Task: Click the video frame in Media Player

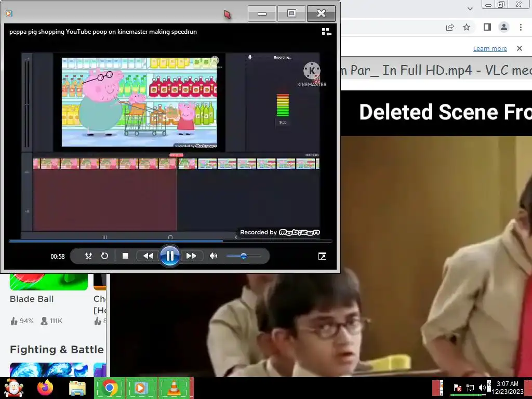Action: [x=170, y=146]
